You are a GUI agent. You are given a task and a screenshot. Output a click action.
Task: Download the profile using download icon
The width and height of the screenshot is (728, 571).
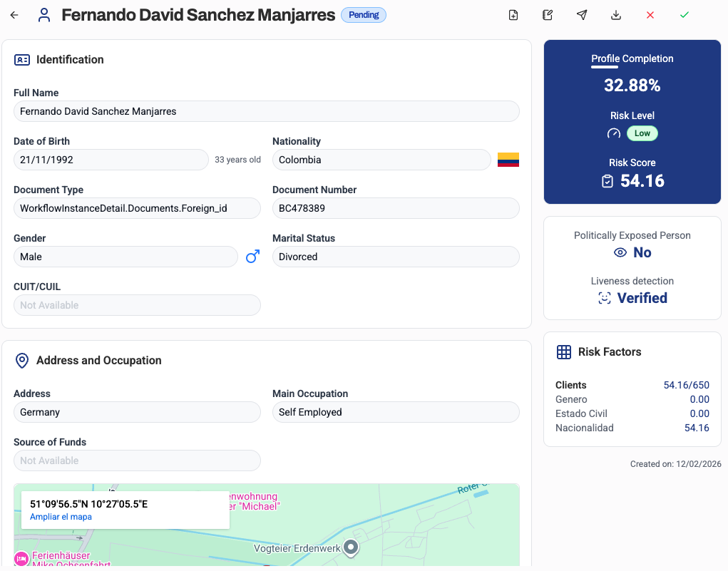tap(616, 15)
